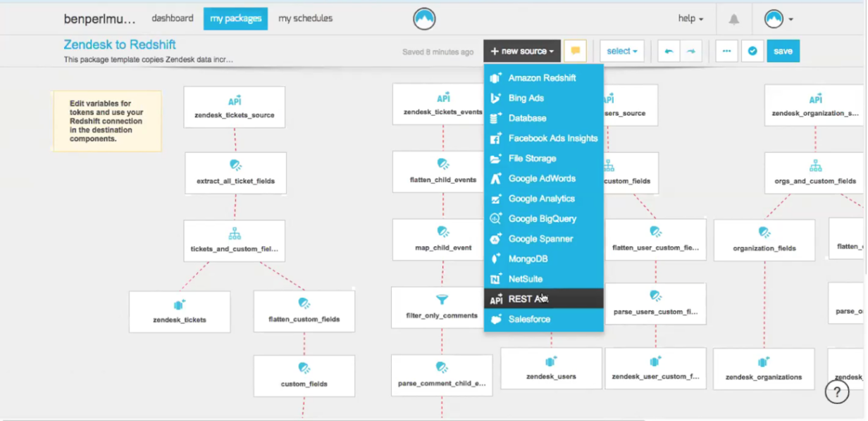
Task: Select zendesk_organizations destination component
Action: [x=764, y=369]
